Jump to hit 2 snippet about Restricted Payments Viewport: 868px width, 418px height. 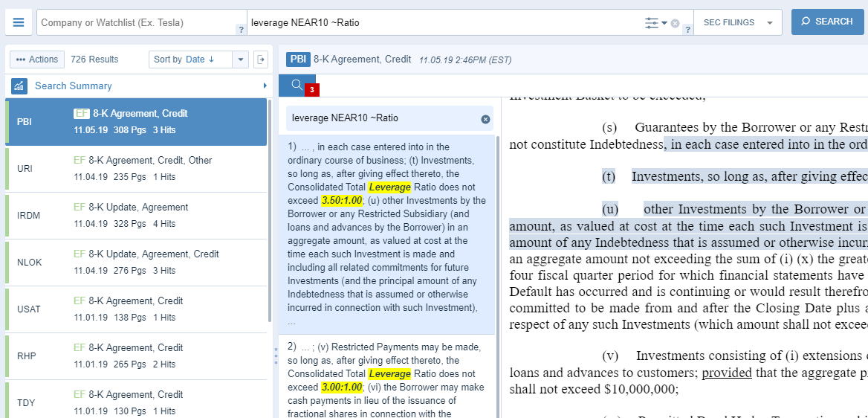387,377
